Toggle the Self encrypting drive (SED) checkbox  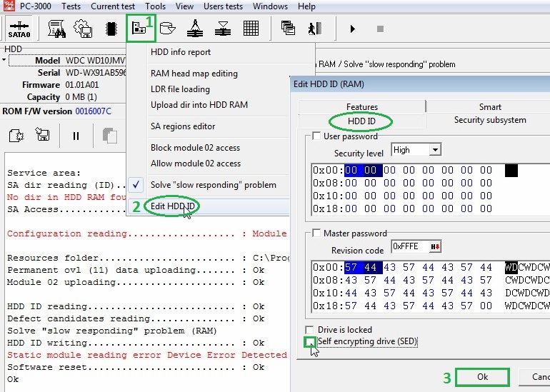pos(309,341)
